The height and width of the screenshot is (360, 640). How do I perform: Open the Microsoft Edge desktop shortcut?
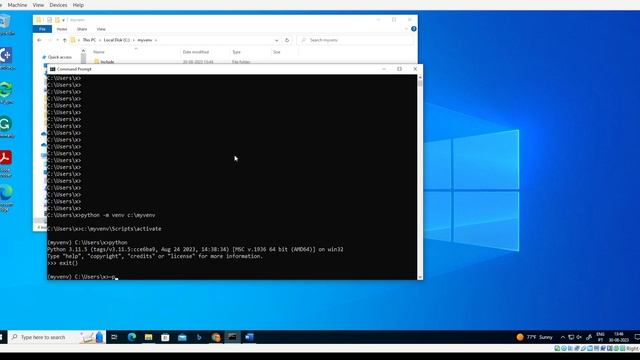[6, 198]
